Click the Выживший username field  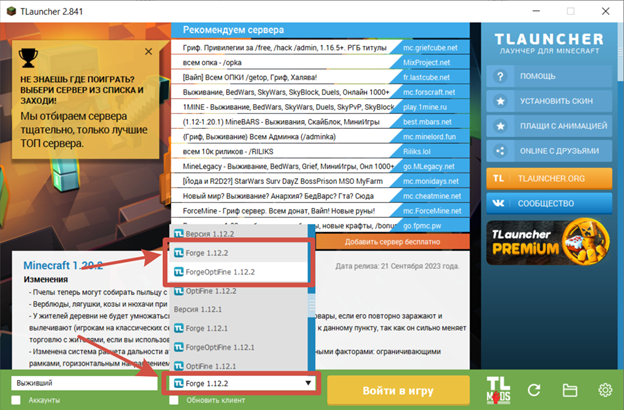pyautogui.click(x=84, y=383)
